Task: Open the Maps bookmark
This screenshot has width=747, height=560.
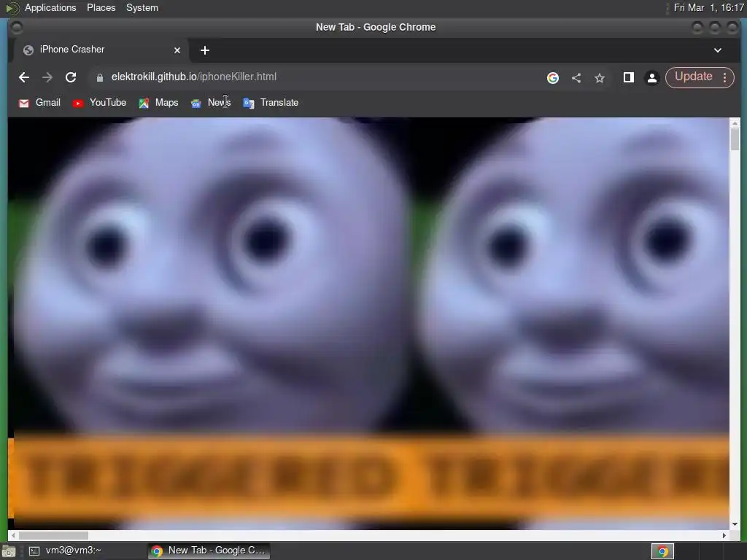Action: pos(158,103)
